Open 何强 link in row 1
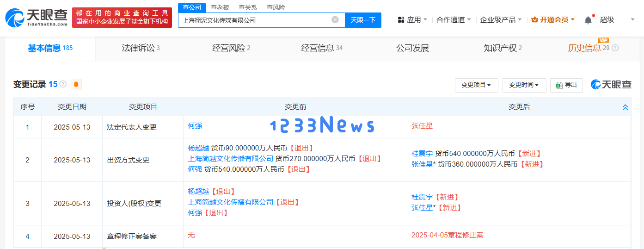644x249 pixels. [x=195, y=126]
